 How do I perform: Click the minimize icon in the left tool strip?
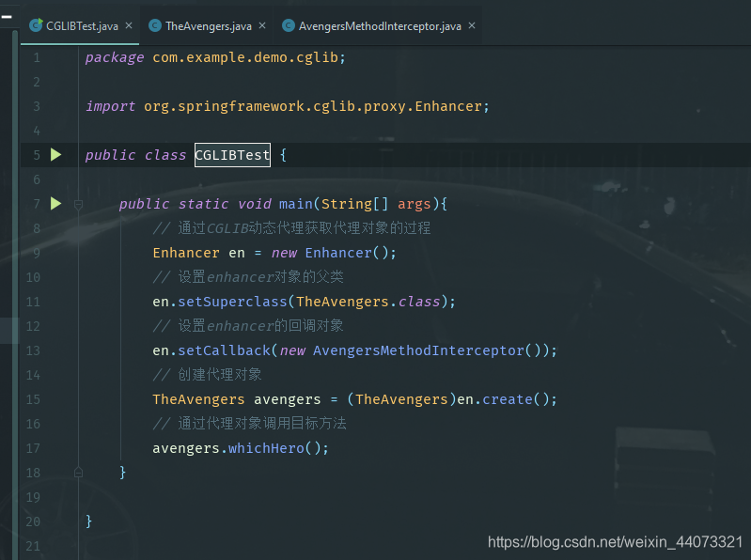point(7,17)
